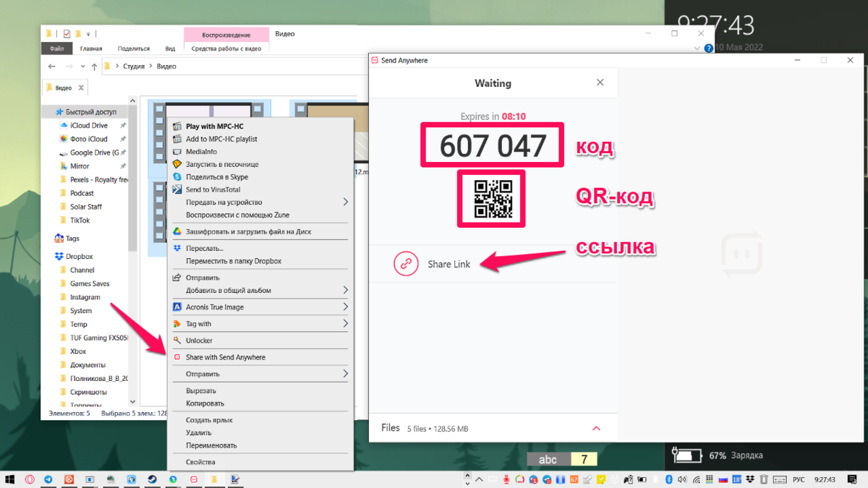Open iCloud Drive in the sidebar
This screenshot has width=868, height=488.
[x=89, y=125]
